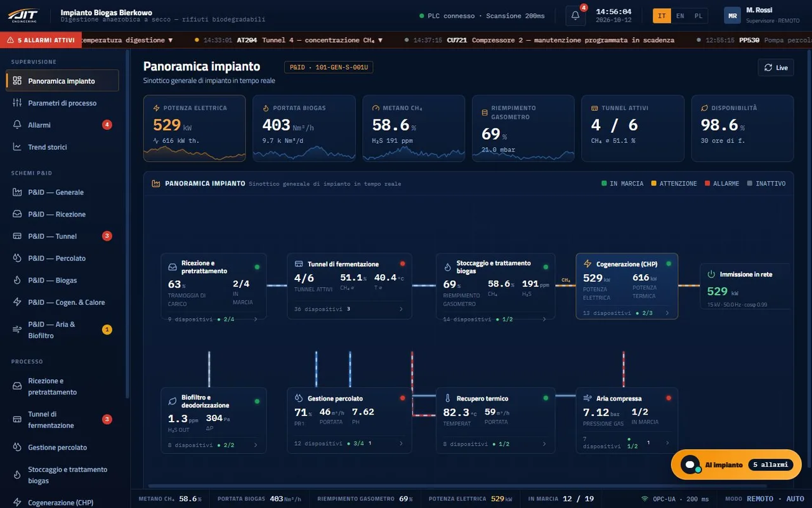Toggle the IN MARCIA legend filter
Viewport: 812px width, 508px height.
[622, 184]
